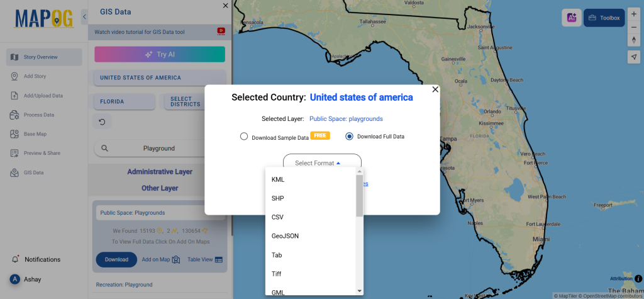
Task: Toggle the Select Format dropdown
Action: [x=322, y=162]
